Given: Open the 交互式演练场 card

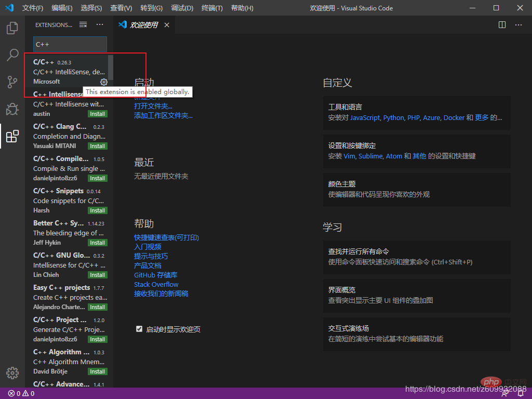Looking at the screenshot, I should (417, 334).
